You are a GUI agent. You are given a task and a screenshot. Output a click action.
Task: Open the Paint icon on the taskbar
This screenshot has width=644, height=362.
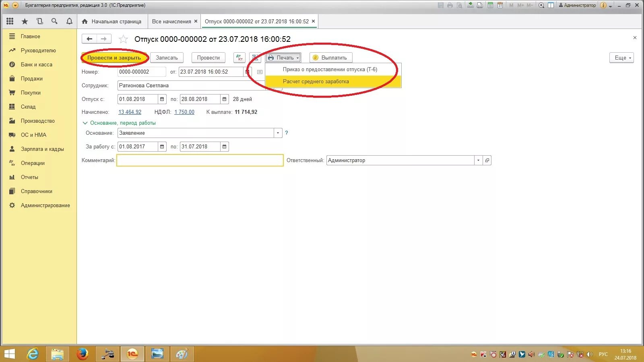point(182,354)
